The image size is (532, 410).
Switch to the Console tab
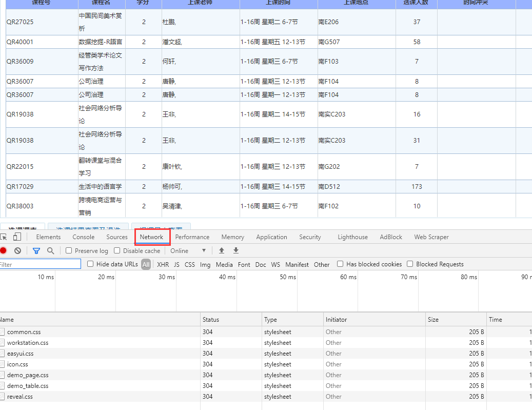83,237
